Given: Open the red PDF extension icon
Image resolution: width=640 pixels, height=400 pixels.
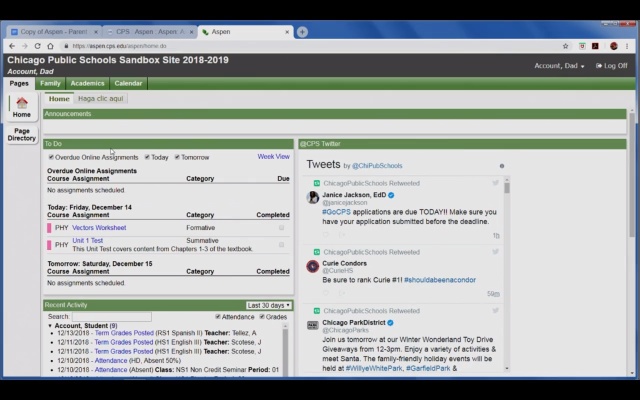Looking at the screenshot, I should [x=595, y=46].
